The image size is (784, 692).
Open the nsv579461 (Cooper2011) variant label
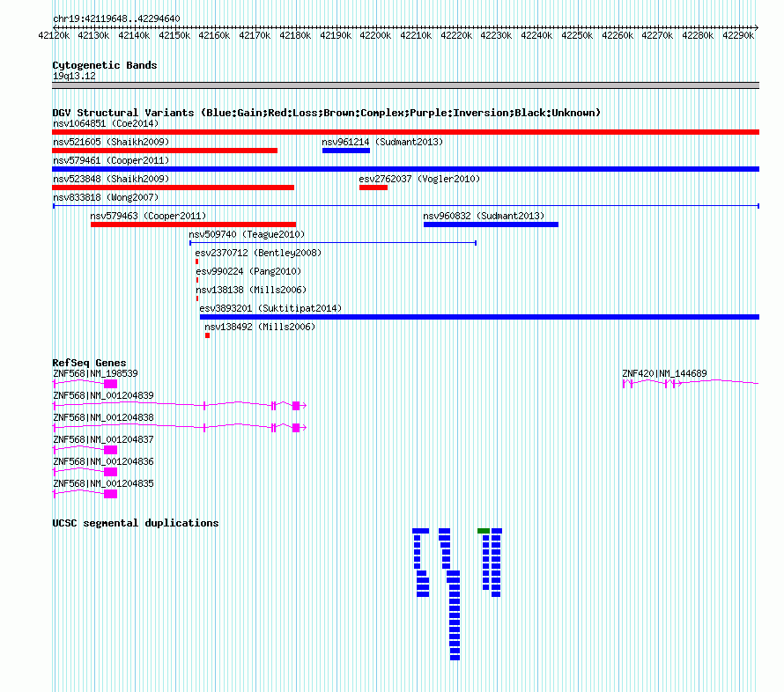pyautogui.click(x=111, y=160)
